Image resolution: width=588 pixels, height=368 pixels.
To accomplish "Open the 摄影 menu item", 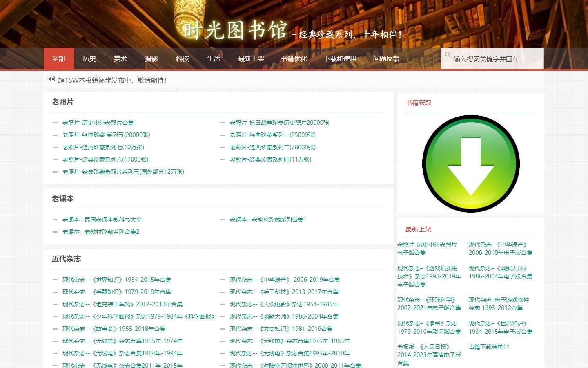I will [x=151, y=58].
